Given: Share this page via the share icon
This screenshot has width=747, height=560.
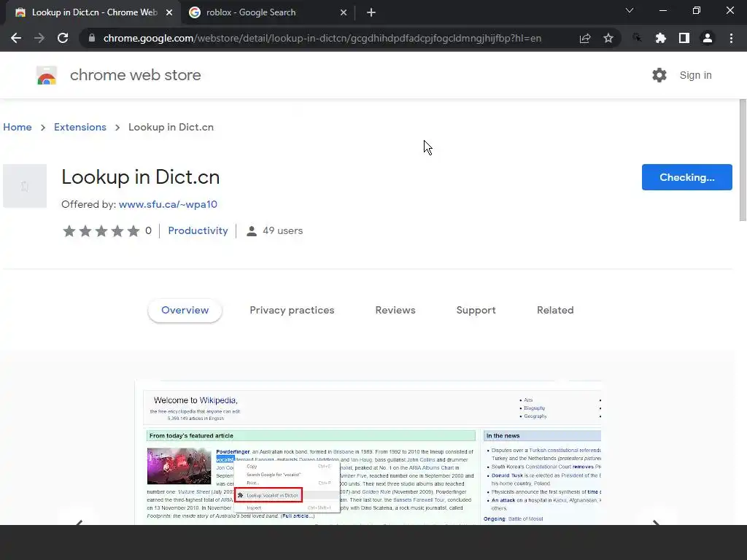Looking at the screenshot, I should pos(585,38).
